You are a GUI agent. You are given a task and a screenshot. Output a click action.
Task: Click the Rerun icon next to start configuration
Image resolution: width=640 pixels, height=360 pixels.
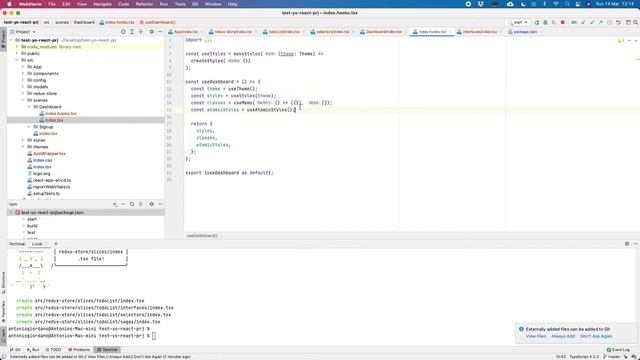[x=537, y=22]
